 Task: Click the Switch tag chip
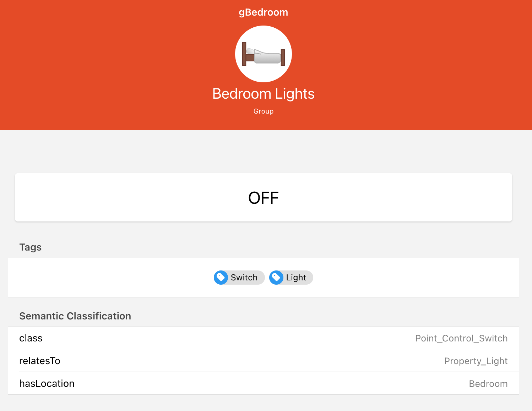pyautogui.click(x=239, y=278)
